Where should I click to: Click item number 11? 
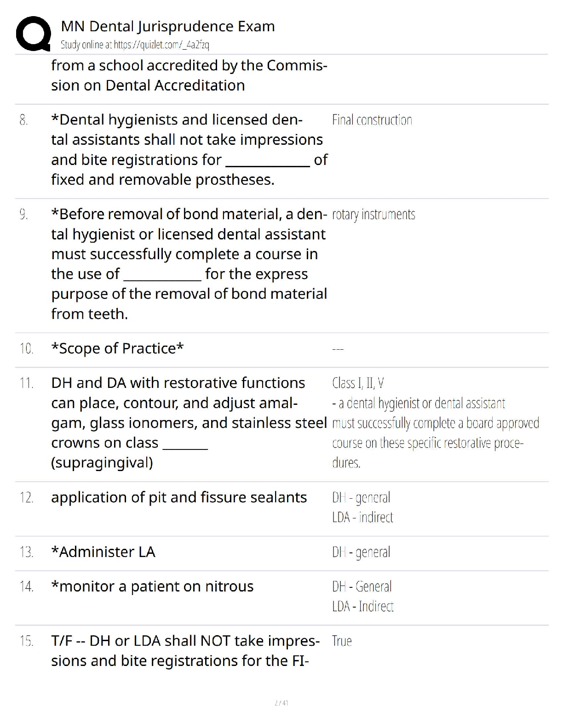26,383
